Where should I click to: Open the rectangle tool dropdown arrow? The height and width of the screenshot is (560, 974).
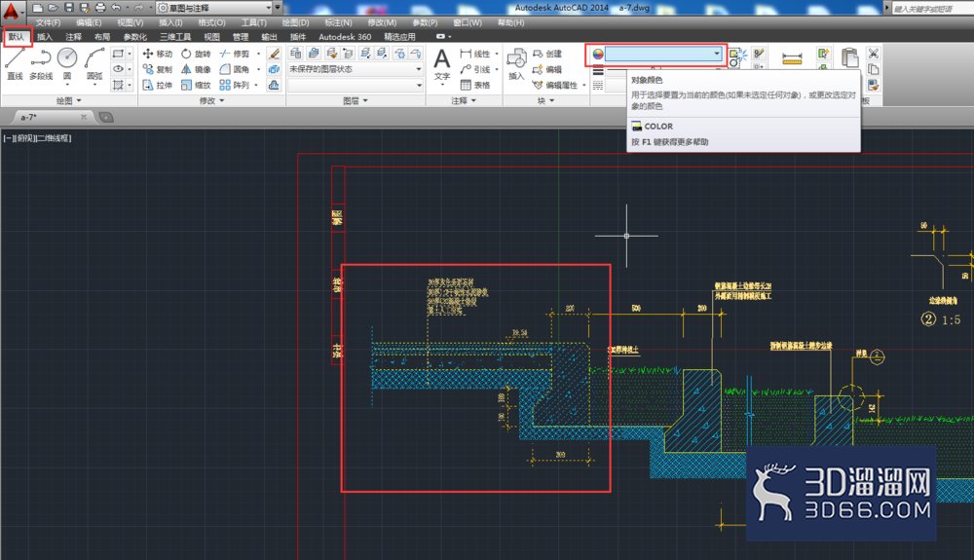(x=130, y=54)
